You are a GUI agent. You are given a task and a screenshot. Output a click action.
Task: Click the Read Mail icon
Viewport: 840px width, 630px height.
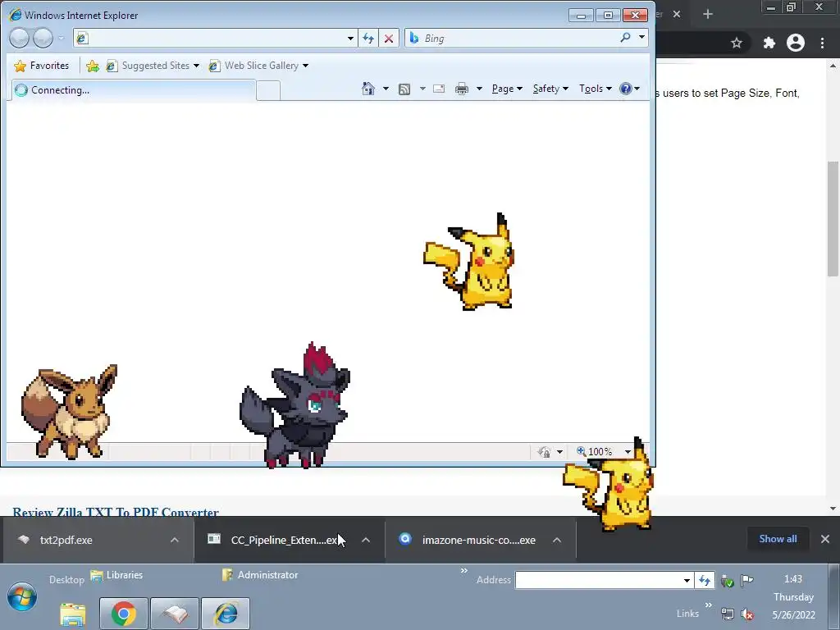tap(439, 89)
